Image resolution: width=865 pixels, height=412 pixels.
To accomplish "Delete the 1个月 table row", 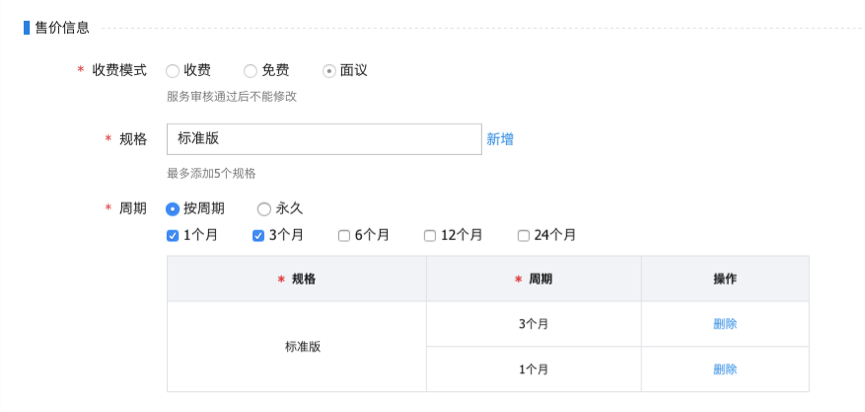I will click(x=725, y=369).
